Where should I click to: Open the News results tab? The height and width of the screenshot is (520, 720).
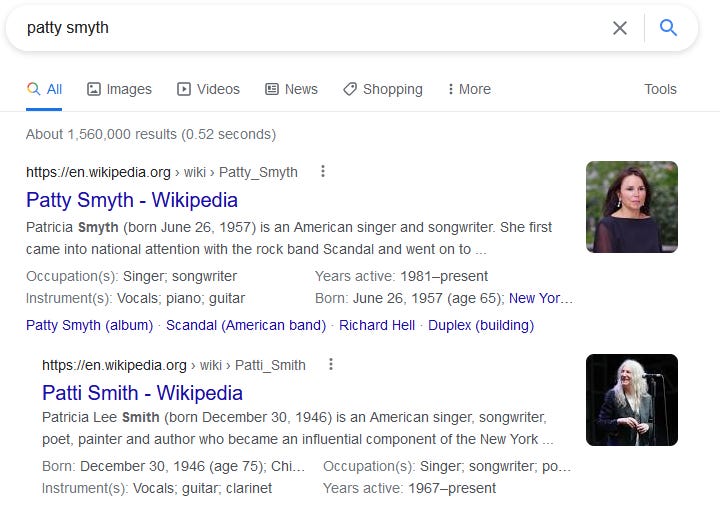[291, 89]
